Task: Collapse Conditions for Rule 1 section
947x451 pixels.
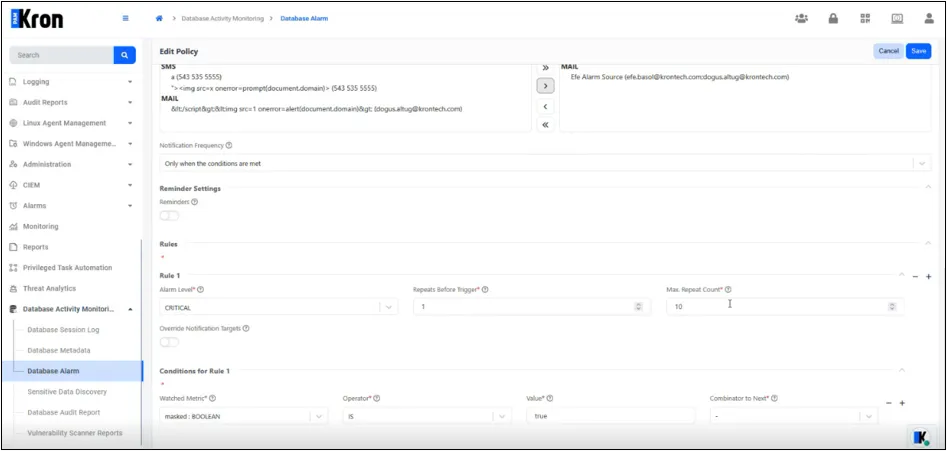Action: (902, 370)
